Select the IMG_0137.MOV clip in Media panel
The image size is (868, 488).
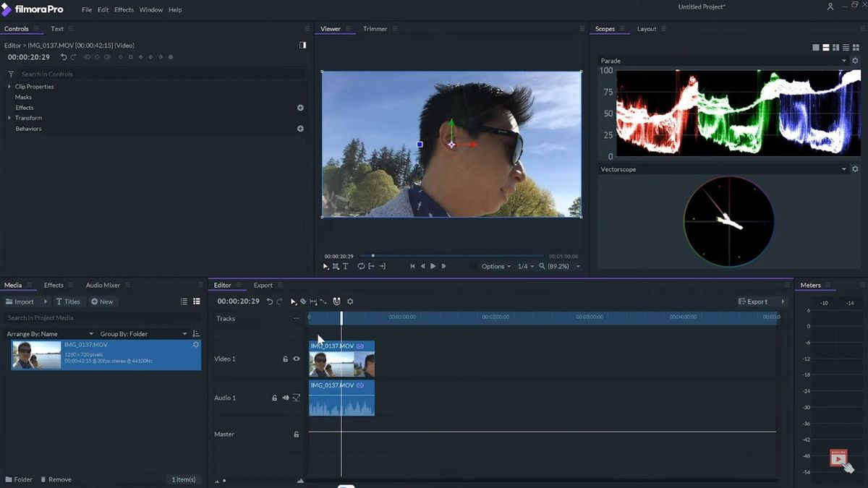(105, 355)
